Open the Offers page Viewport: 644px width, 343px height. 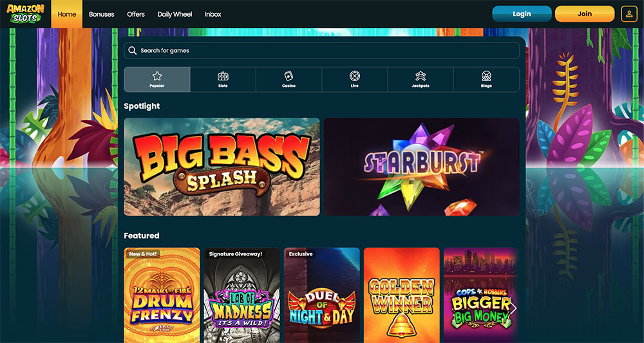point(136,14)
